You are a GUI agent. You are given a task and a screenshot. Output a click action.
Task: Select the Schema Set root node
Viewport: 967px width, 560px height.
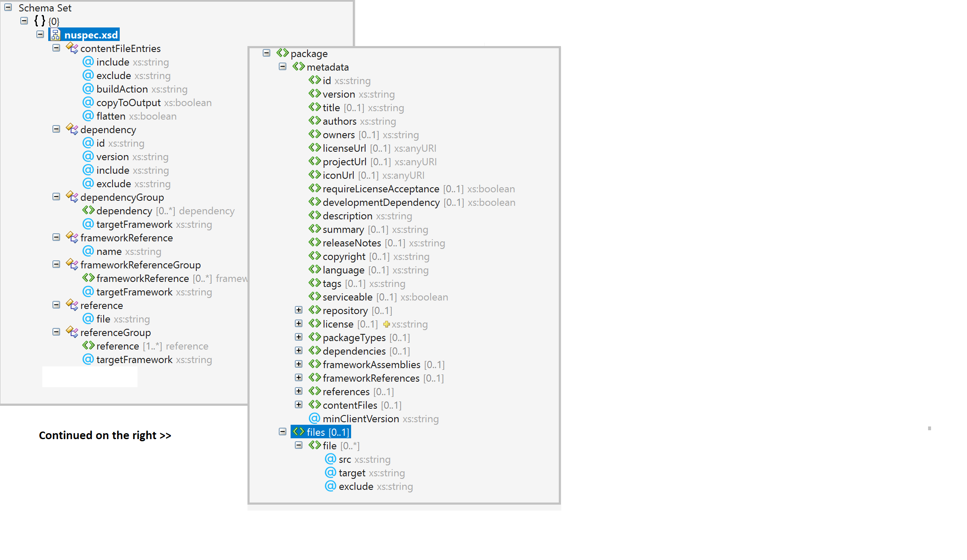44,7
